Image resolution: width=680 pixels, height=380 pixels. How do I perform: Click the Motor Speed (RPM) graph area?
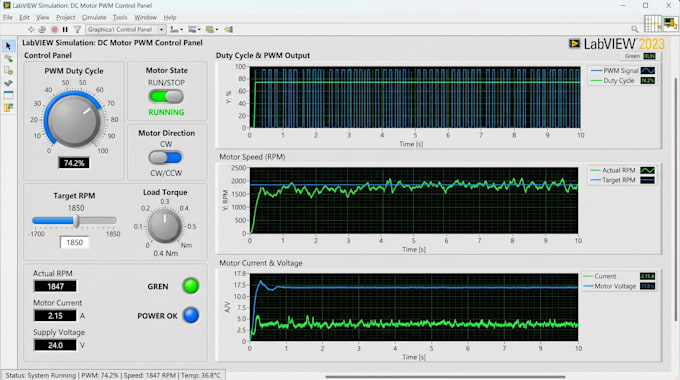pyautogui.click(x=414, y=200)
